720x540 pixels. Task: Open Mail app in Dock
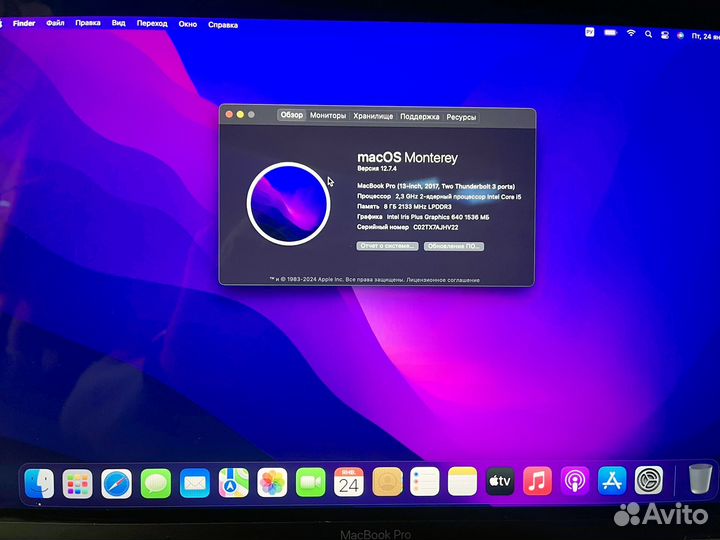(x=195, y=483)
